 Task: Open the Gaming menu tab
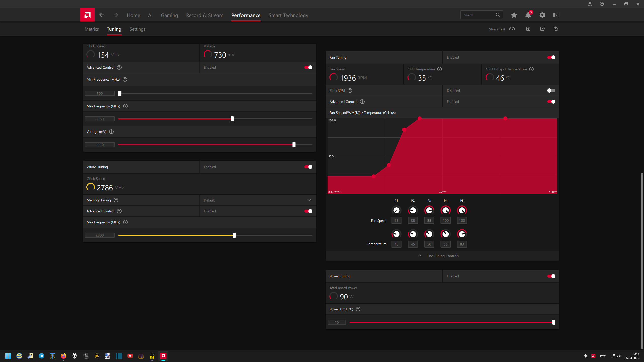click(169, 15)
